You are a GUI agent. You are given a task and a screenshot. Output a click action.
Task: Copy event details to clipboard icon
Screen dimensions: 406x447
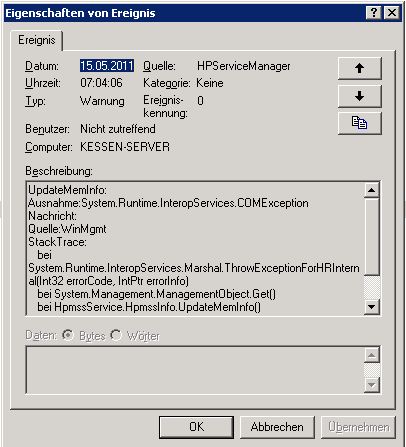click(x=359, y=123)
